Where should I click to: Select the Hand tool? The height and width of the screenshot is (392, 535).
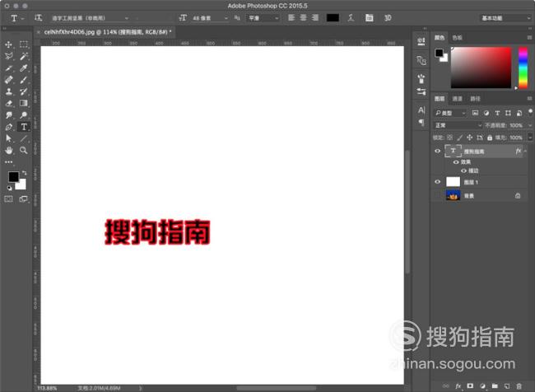[9, 150]
